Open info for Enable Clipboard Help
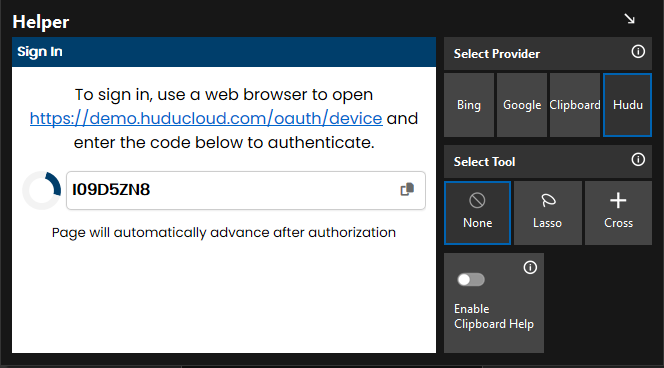The image size is (664, 368). click(530, 268)
